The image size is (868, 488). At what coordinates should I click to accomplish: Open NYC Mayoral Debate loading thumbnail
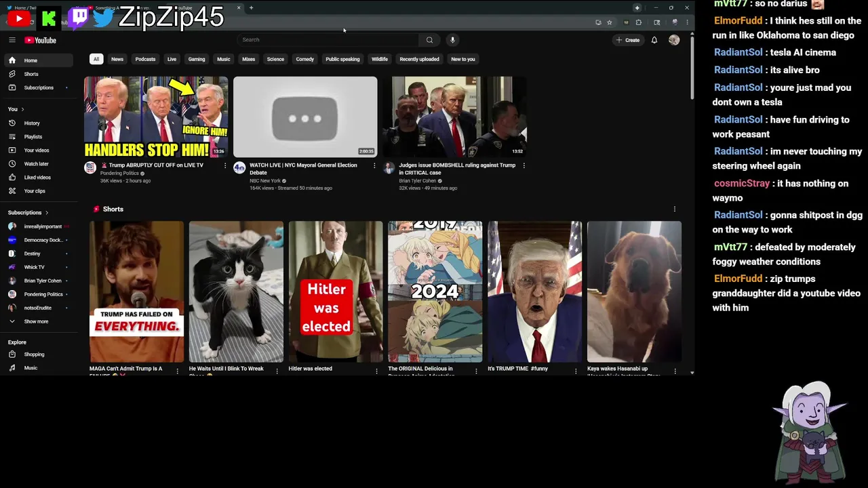(305, 117)
